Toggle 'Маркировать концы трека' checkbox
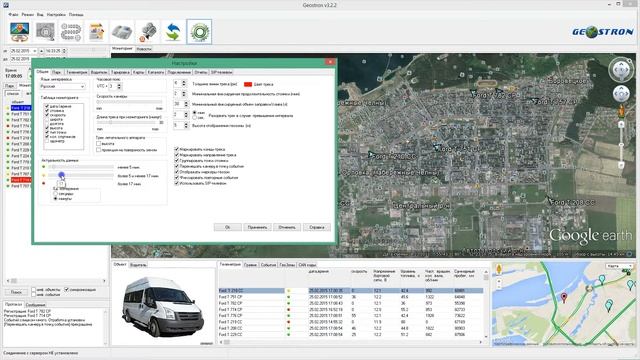 click(x=177, y=149)
